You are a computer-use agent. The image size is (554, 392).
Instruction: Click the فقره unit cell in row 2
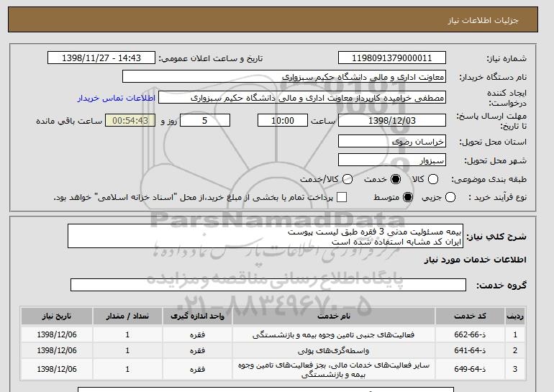click(198, 351)
